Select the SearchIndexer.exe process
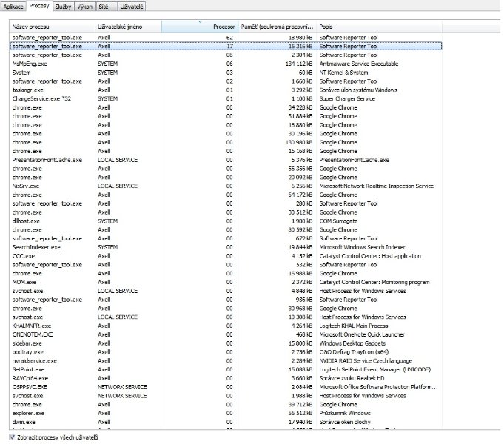The height and width of the screenshot is (444, 504). 226,247
